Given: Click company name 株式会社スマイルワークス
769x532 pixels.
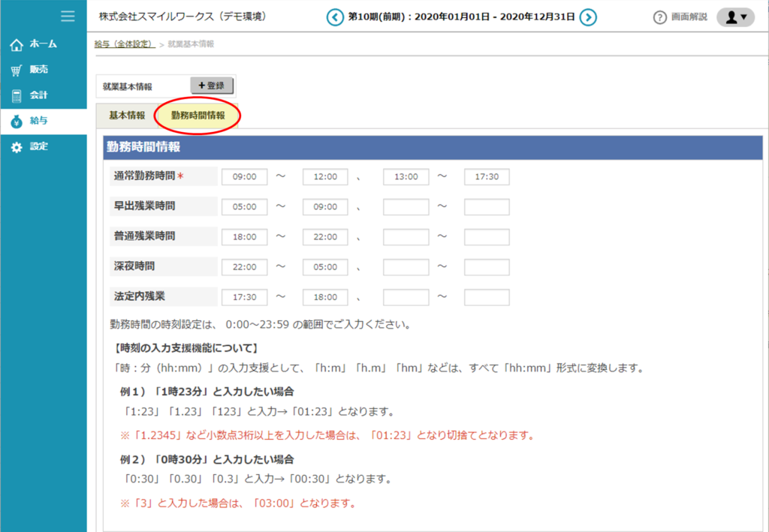Looking at the screenshot, I should (156, 17).
